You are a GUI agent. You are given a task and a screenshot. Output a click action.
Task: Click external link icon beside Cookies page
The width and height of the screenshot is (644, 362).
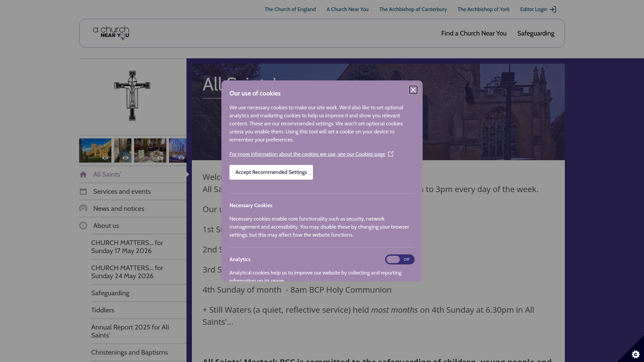pyautogui.click(x=391, y=154)
